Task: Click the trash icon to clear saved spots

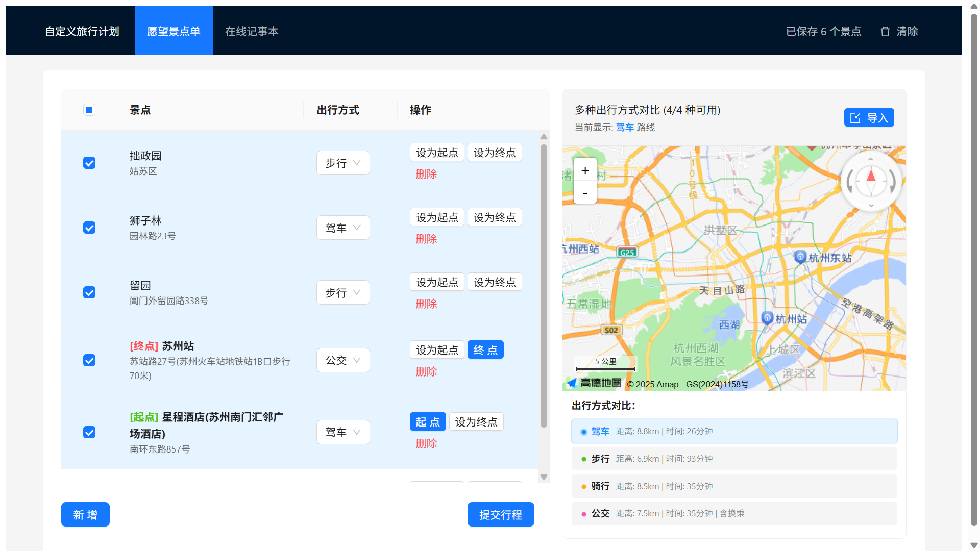Action: (x=885, y=32)
